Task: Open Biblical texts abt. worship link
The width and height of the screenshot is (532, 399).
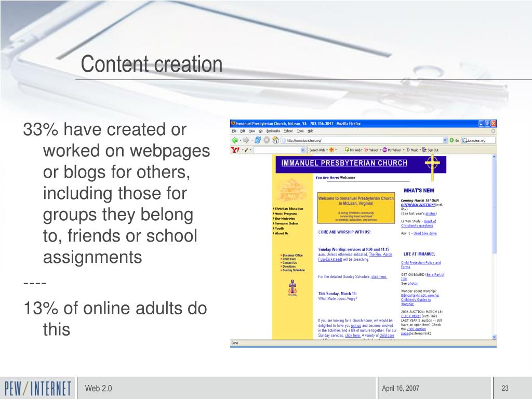Action: [420, 295]
